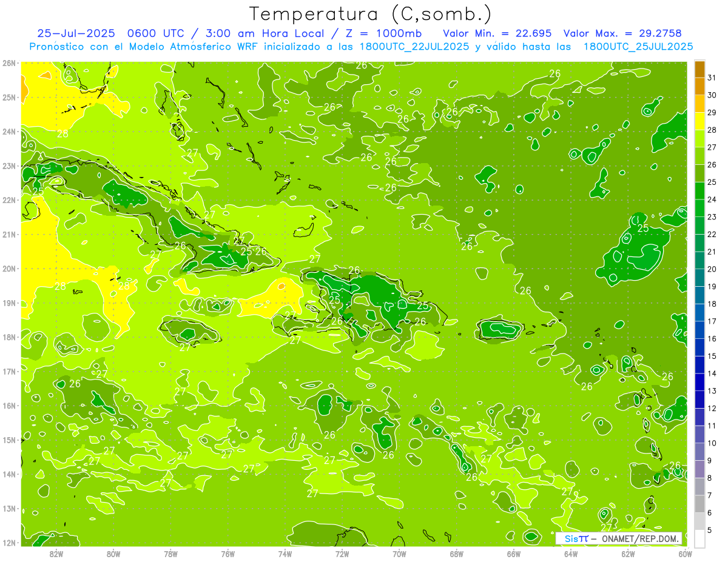Click the 70W longitude axis label
728x562 pixels.
point(399,554)
